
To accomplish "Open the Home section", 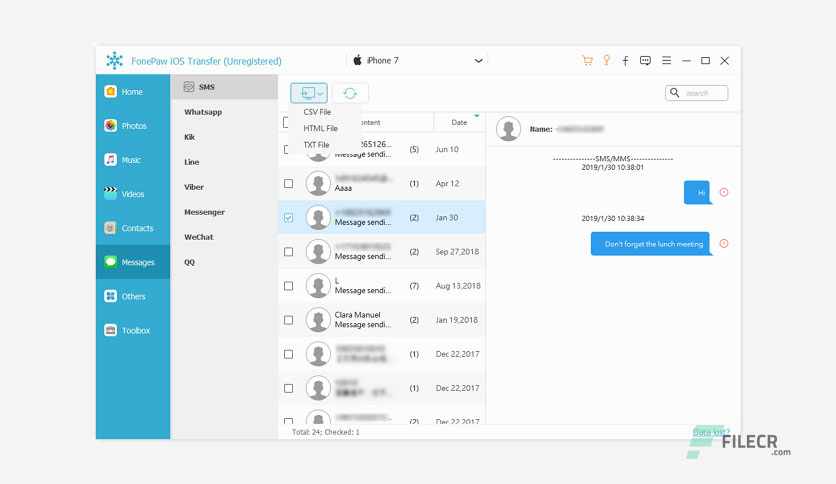I will pos(133,92).
